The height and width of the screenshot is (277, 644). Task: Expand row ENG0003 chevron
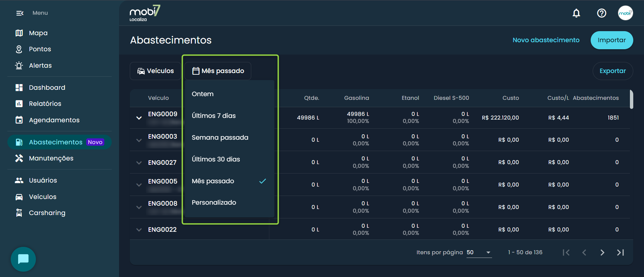(139, 140)
